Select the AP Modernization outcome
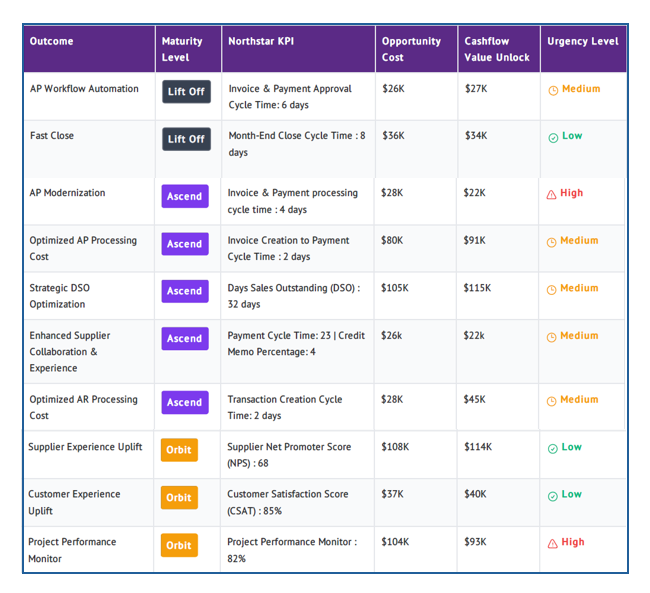This screenshot has height=593, width=650. click(67, 193)
